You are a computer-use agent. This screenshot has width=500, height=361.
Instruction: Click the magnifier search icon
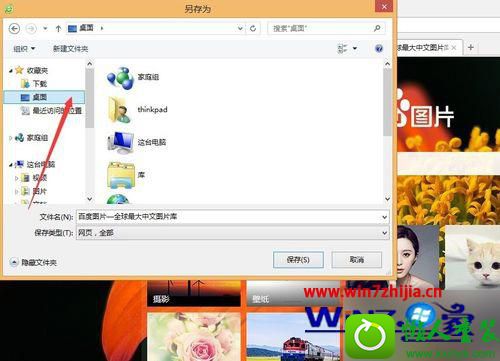377,28
